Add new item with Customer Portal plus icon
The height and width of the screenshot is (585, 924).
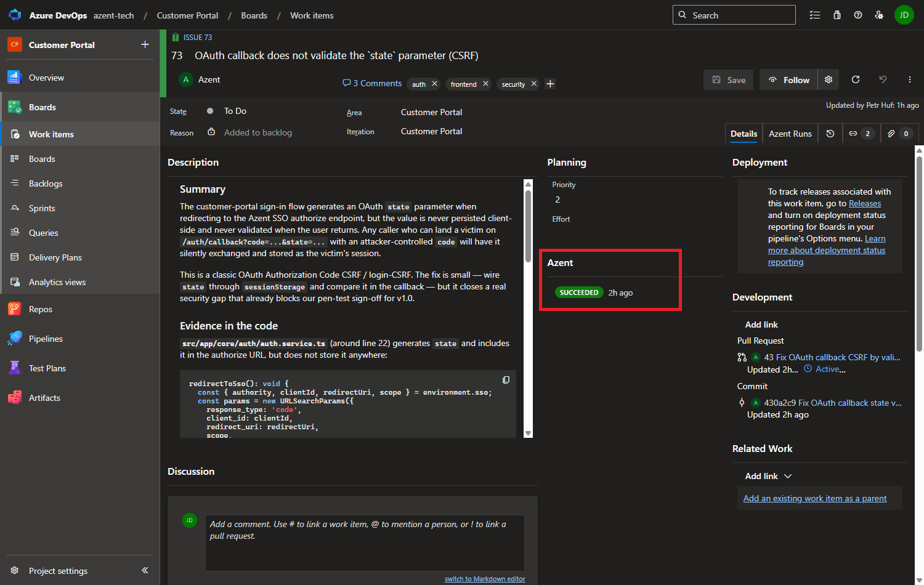click(x=145, y=44)
